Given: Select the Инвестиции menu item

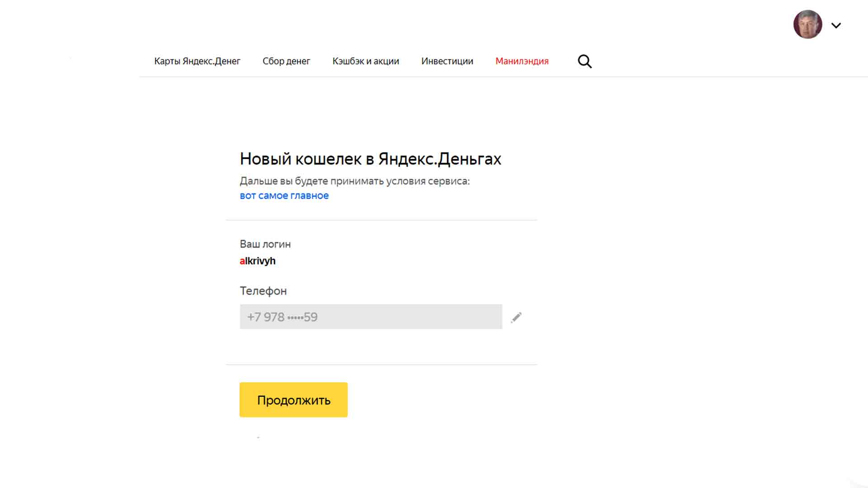Looking at the screenshot, I should [447, 61].
